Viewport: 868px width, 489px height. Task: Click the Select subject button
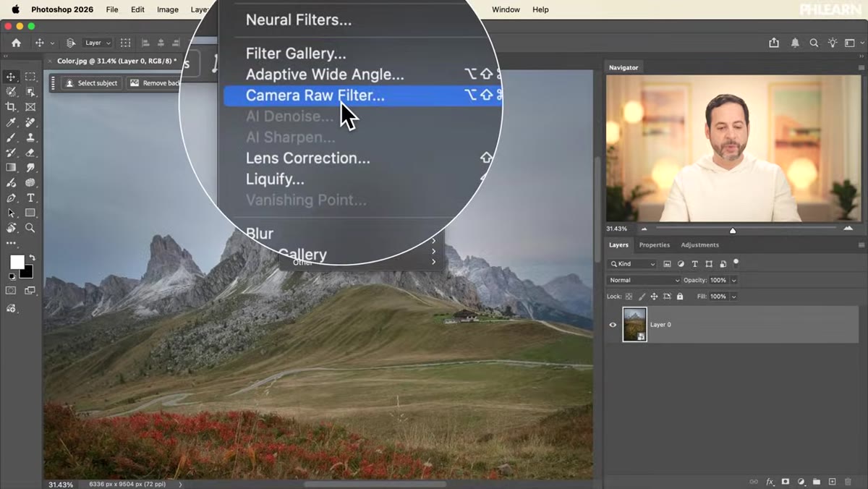coord(91,83)
